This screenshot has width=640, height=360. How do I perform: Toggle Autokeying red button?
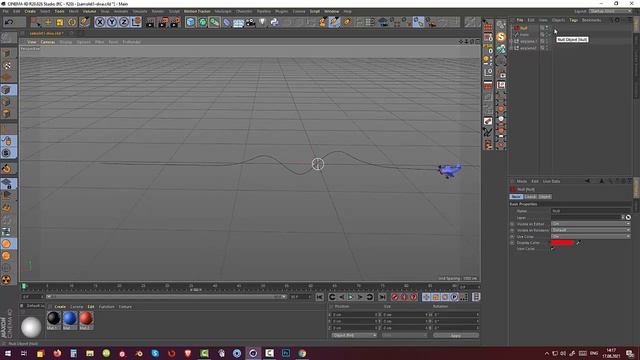(x=404, y=297)
